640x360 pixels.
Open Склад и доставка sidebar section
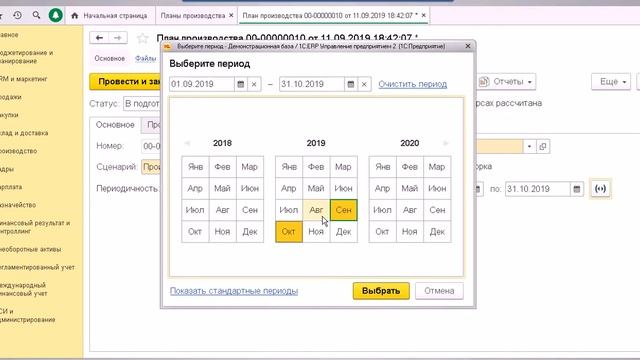point(24,133)
